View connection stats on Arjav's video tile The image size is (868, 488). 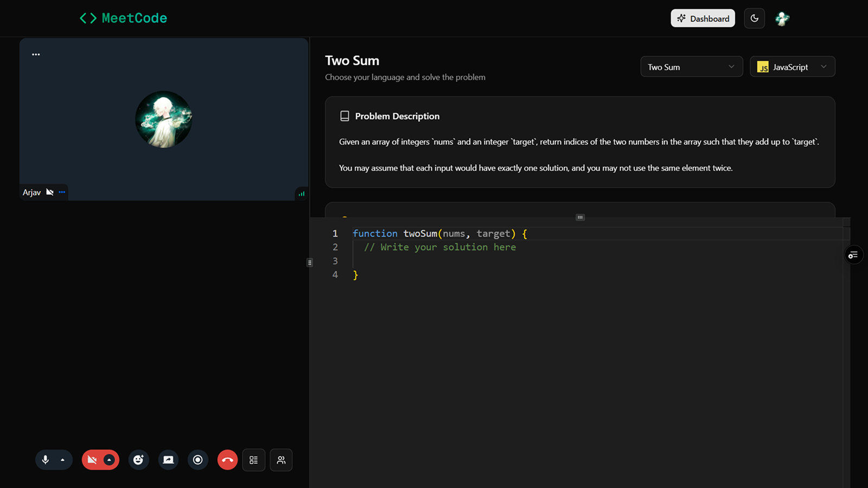point(302,193)
